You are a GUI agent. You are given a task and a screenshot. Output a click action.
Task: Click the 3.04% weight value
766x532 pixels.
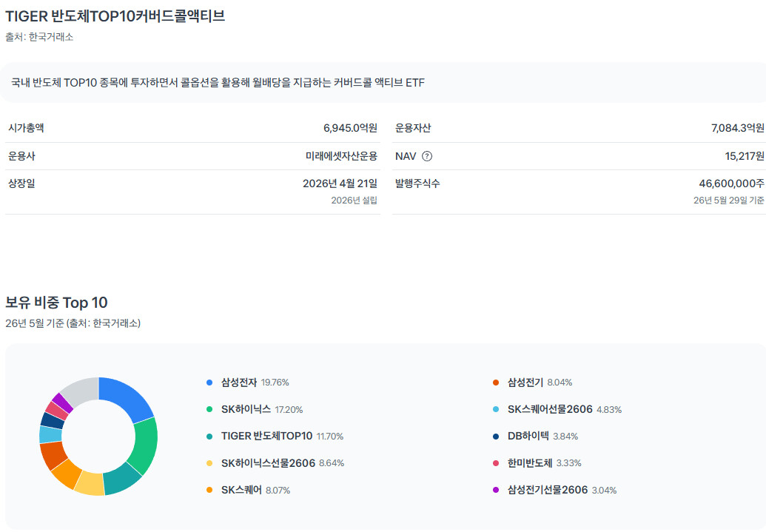(x=605, y=491)
